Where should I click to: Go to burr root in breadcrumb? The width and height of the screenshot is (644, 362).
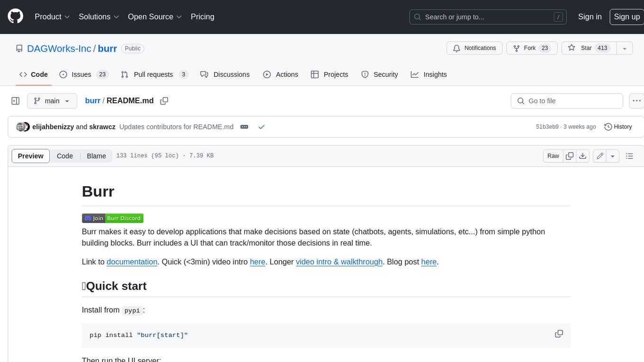[92, 101]
